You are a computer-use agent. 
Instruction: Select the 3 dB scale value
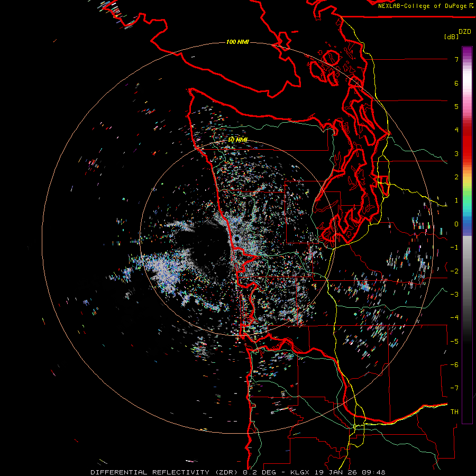tap(456, 153)
